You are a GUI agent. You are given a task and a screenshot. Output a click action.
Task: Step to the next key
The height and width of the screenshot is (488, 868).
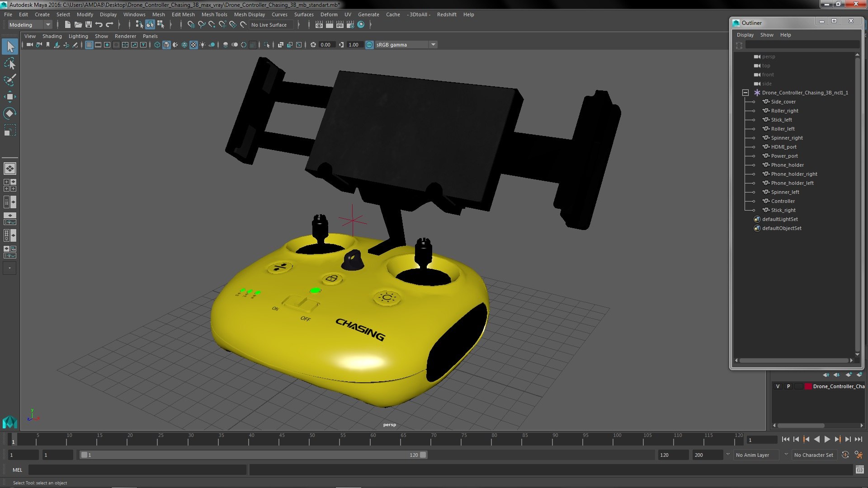click(837, 439)
